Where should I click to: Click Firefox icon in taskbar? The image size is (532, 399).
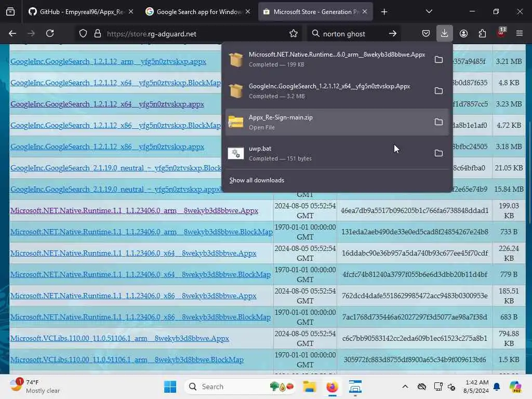[x=332, y=387]
